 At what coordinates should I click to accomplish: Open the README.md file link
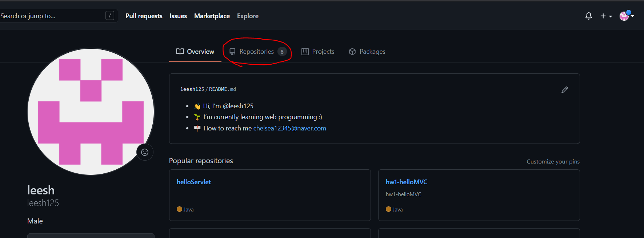(x=222, y=89)
